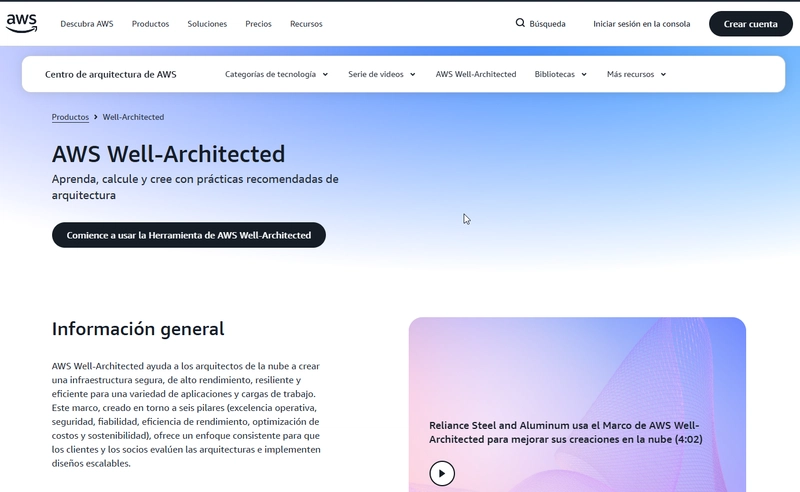The height and width of the screenshot is (492, 800).
Task: Open Soluciones menu
Action: (x=207, y=24)
